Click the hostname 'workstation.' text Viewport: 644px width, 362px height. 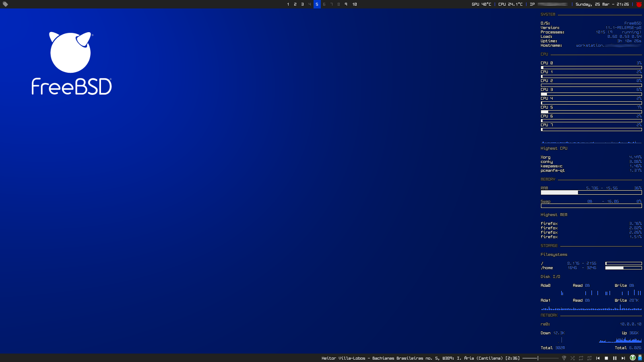click(590, 45)
